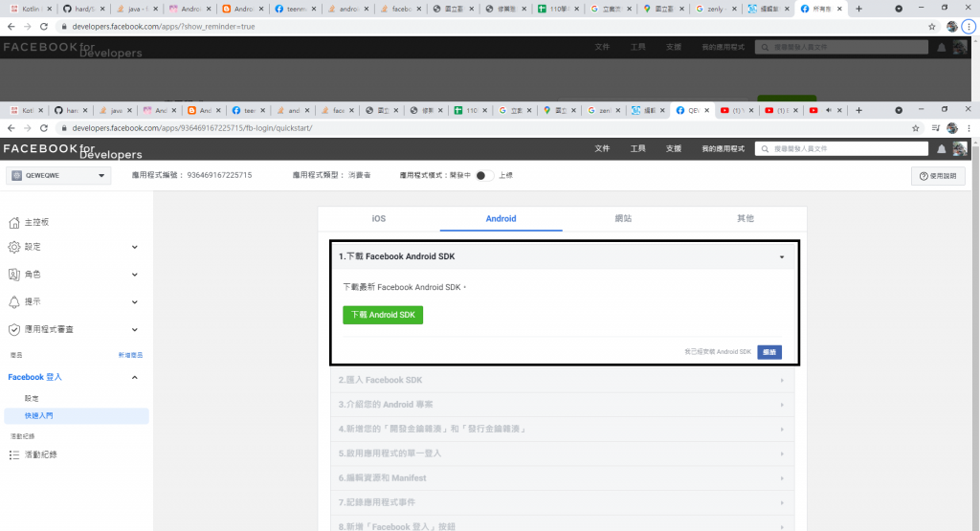Screen dimensions: 980x531
Task: Open new tab in front window
Action: coord(858,111)
